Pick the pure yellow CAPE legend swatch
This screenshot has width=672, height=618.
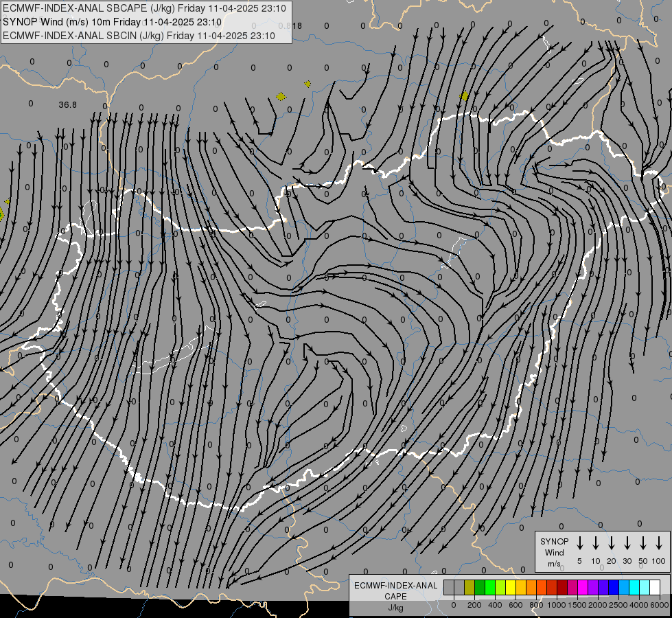pyautogui.click(x=511, y=587)
